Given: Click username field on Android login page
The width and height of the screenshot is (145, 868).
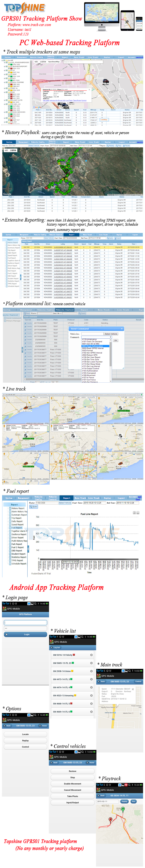Looking at the screenshot, I should pyautogui.click(x=25, y=622).
